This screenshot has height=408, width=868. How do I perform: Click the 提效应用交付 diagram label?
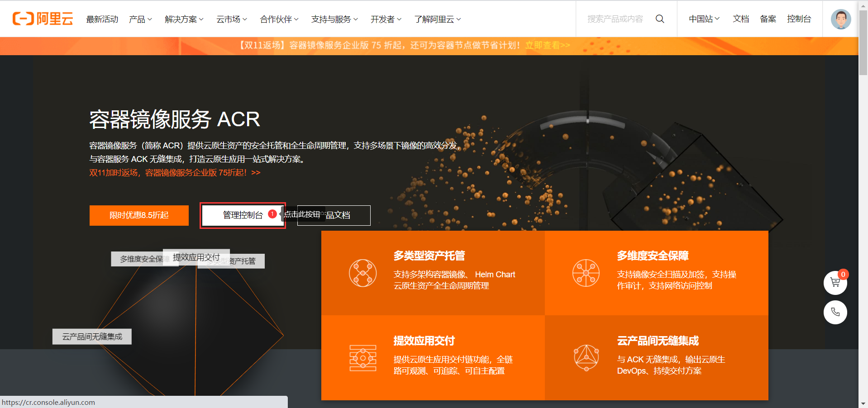click(x=196, y=257)
